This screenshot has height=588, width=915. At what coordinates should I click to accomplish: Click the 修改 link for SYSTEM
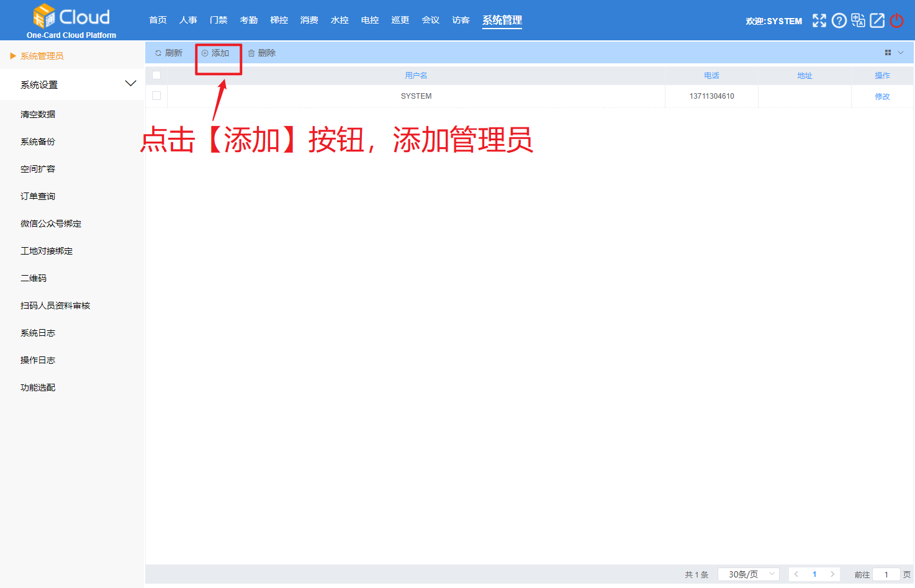click(x=883, y=96)
